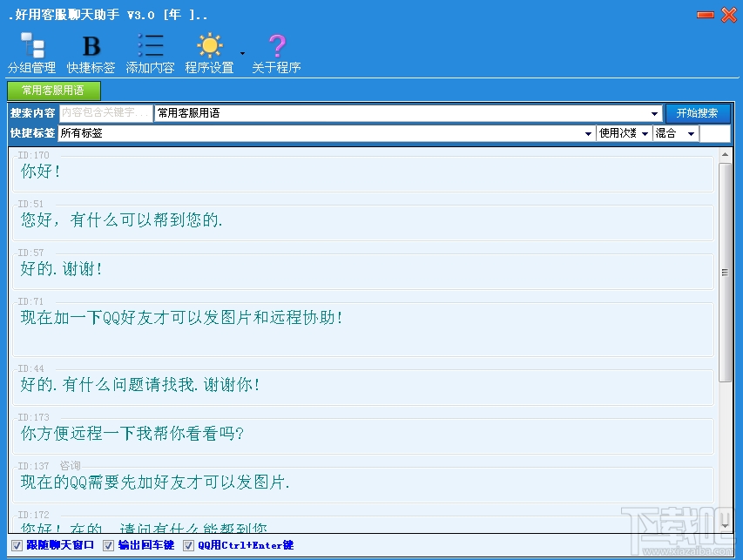This screenshot has width=743, height=560.
Task: Click the phrase list scrollbar thumb
Action: [x=725, y=272]
